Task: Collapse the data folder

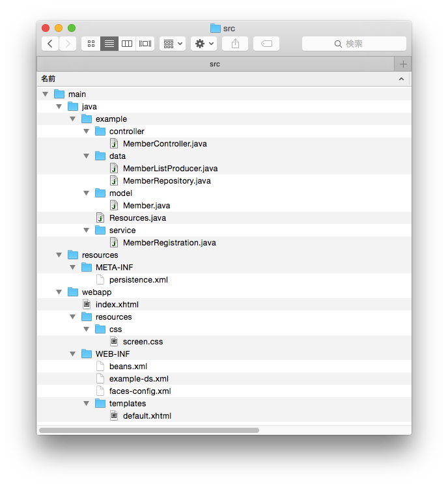Action: [x=87, y=156]
